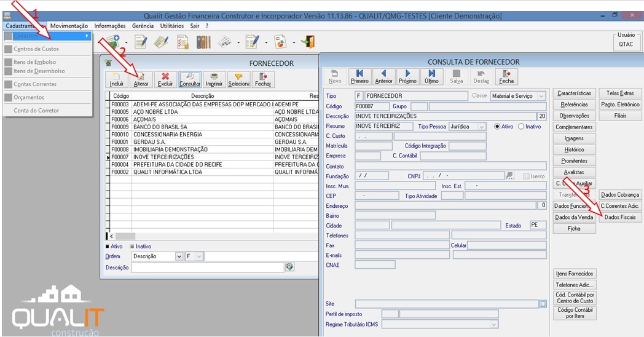Click the Dados Cobrança button
This screenshot has height=337, width=644.
(620, 195)
